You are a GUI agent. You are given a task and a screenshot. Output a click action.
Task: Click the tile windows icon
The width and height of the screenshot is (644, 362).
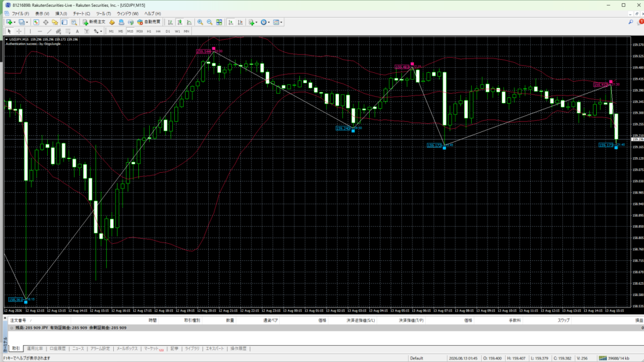(x=219, y=22)
